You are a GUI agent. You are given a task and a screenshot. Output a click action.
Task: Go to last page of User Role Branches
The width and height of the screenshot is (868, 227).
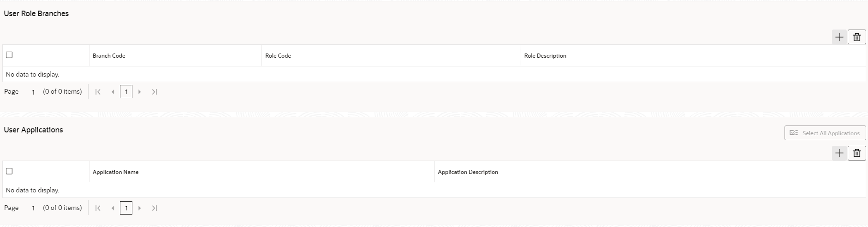pos(155,92)
